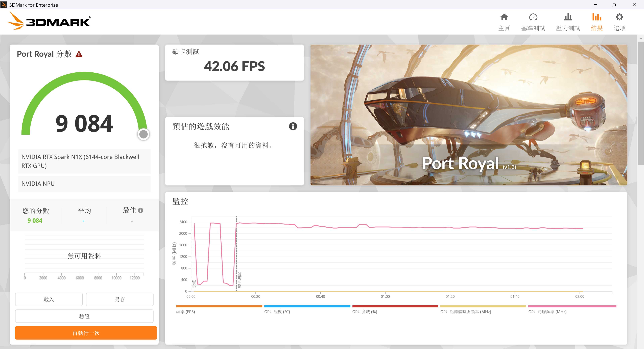Click the 驗證 validate button

tap(84, 316)
